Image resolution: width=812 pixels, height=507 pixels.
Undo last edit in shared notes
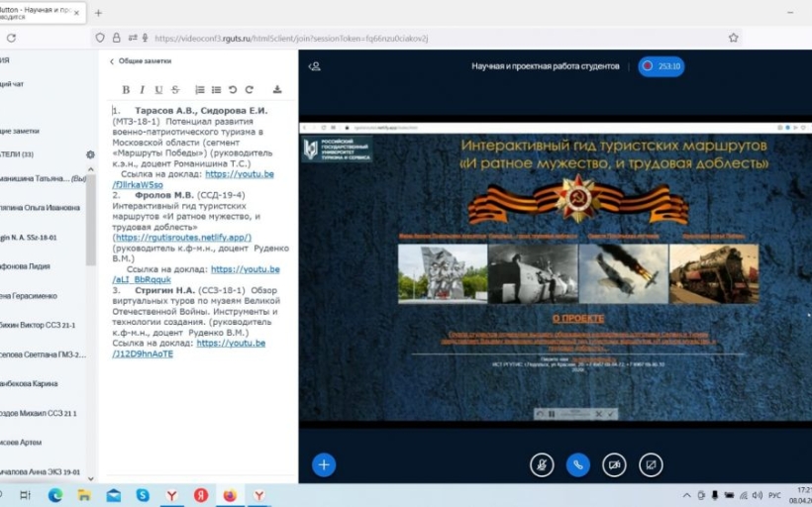[233, 89]
